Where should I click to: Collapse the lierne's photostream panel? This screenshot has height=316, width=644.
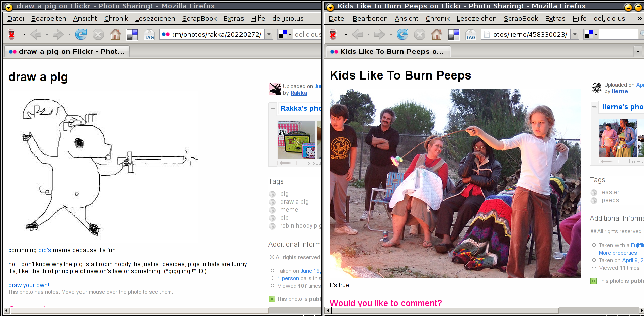pos(594,107)
